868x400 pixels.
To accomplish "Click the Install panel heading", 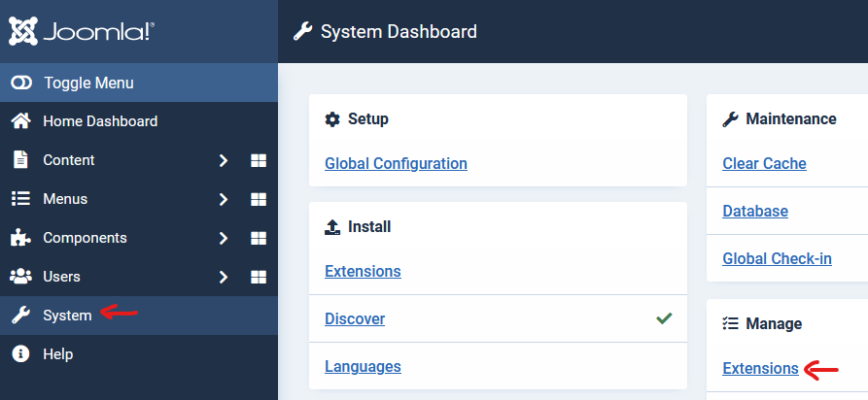I will tap(369, 227).
